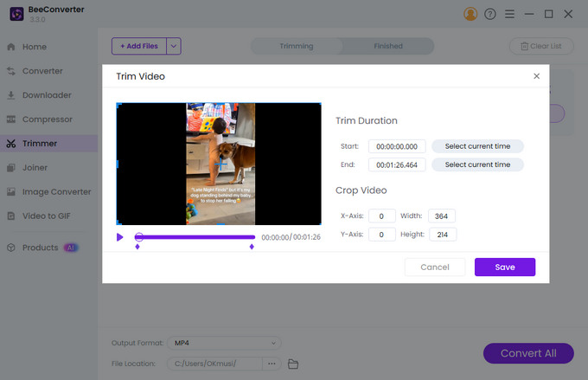588x380 pixels.
Task: Click the three-dots browse location button
Action: coord(272,364)
